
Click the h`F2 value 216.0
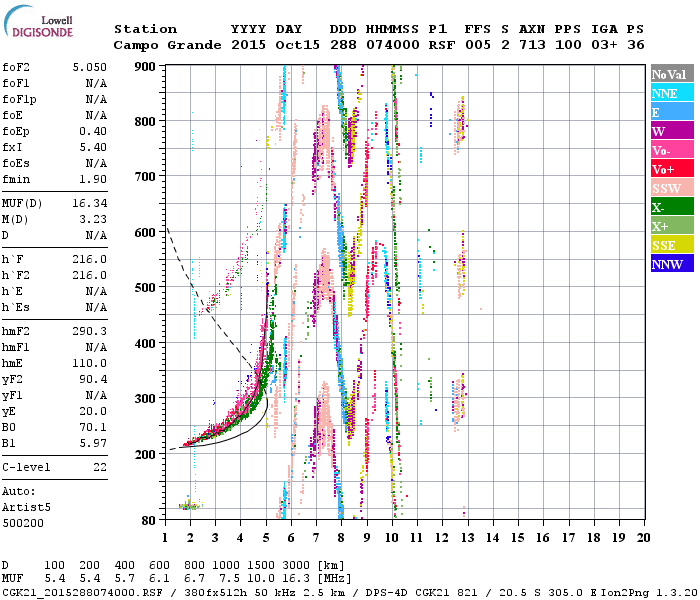point(90,275)
